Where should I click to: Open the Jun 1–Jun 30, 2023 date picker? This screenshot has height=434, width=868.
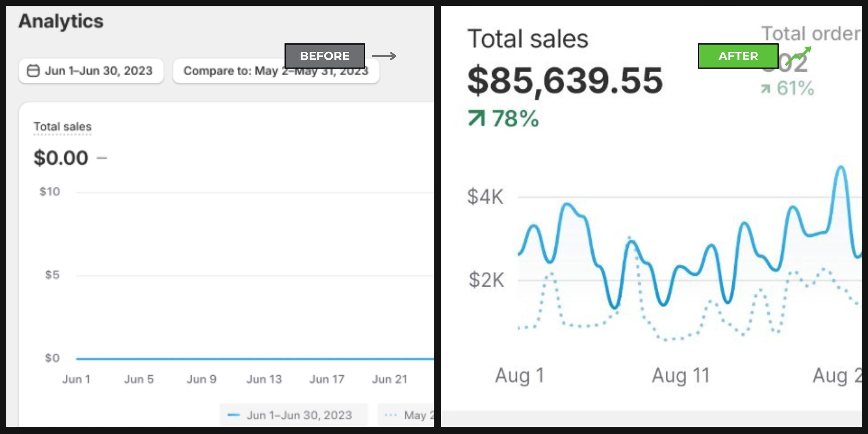(91, 71)
